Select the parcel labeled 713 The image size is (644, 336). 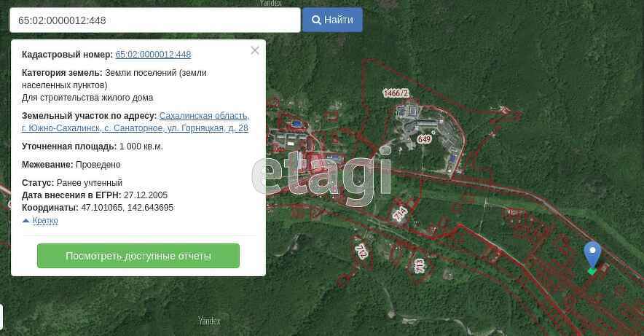click(419, 266)
